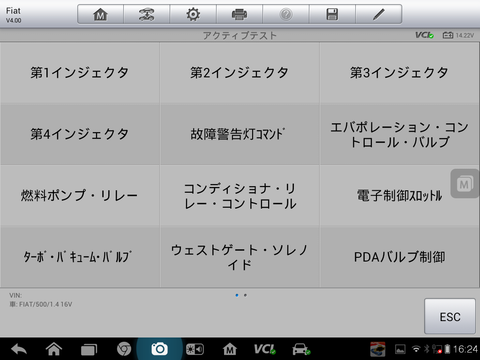The height and width of the screenshot is (360, 480).
Task: Click the save floppy disk icon
Action: [332, 14]
